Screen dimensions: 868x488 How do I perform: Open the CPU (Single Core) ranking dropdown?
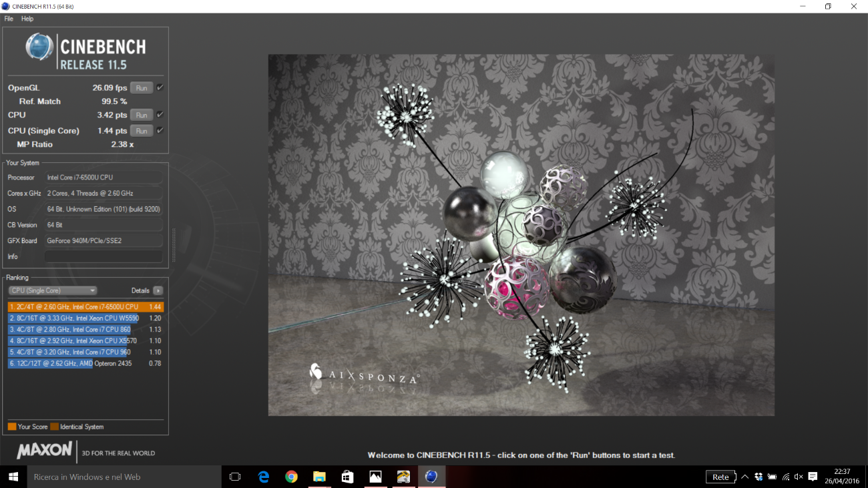(53, 290)
